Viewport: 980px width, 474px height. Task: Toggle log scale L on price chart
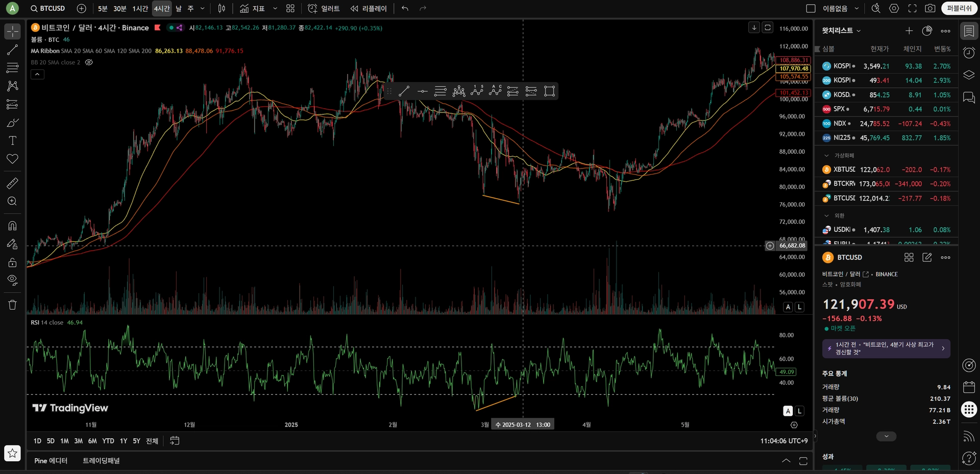point(799,307)
